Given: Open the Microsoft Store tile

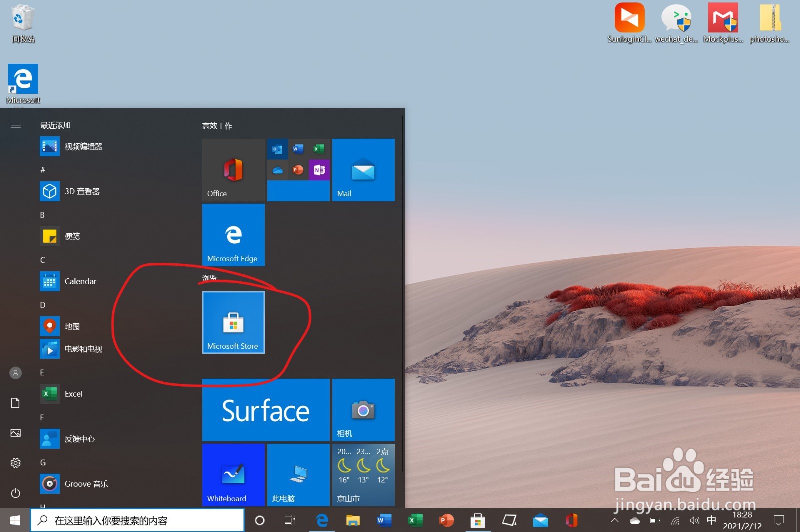Looking at the screenshot, I should (233, 322).
